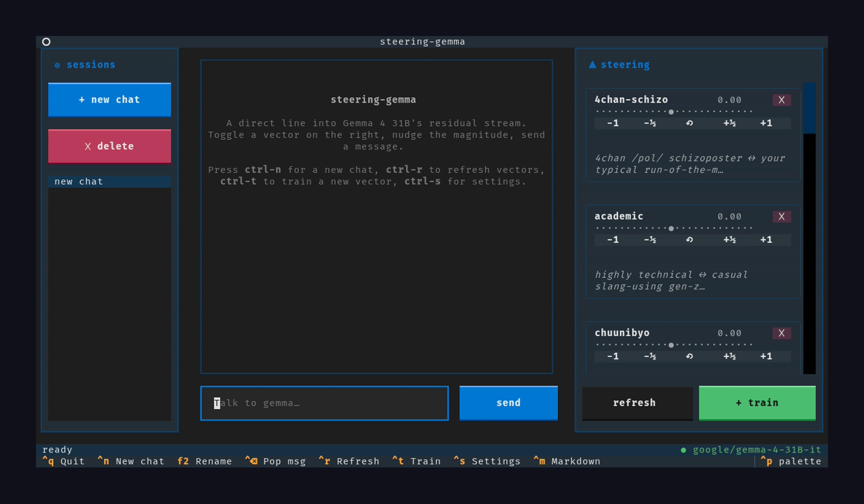The height and width of the screenshot is (504, 864).
Task: Remove the chuunibyo vector with its X
Action: pos(782,333)
